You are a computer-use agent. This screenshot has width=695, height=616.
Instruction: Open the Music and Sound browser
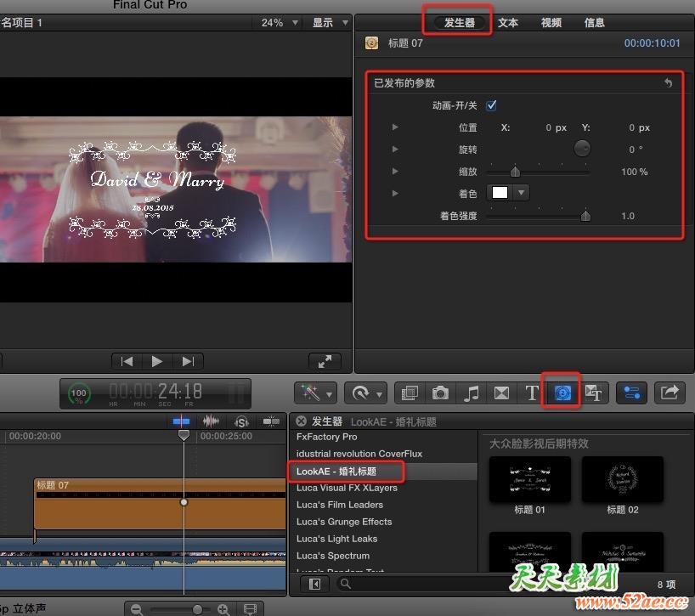tap(472, 393)
